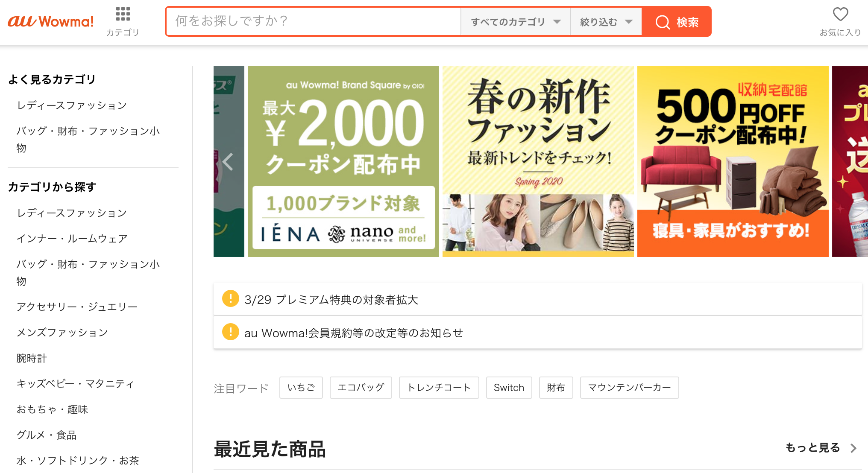This screenshot has width=868, height=473.
Task: Open バッグ・財布・ファッション小物 under よく見るカテゴリ
Action: point(88,140)
